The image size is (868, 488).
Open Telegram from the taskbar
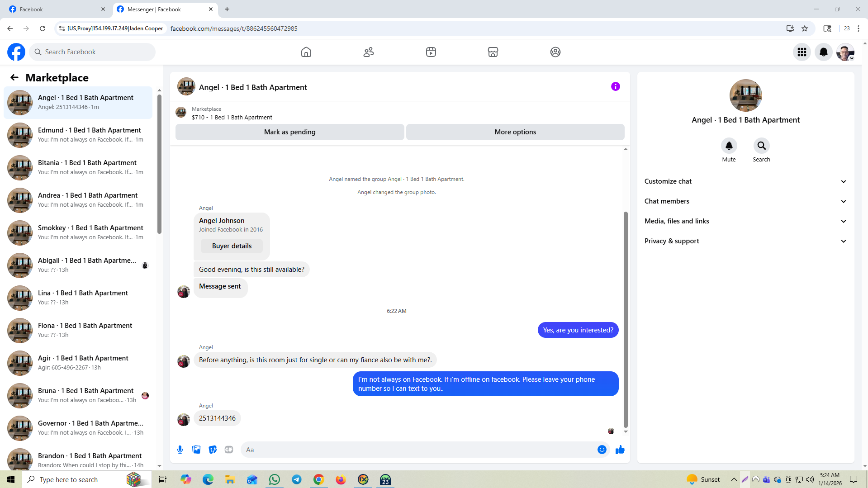pos(297,479)
